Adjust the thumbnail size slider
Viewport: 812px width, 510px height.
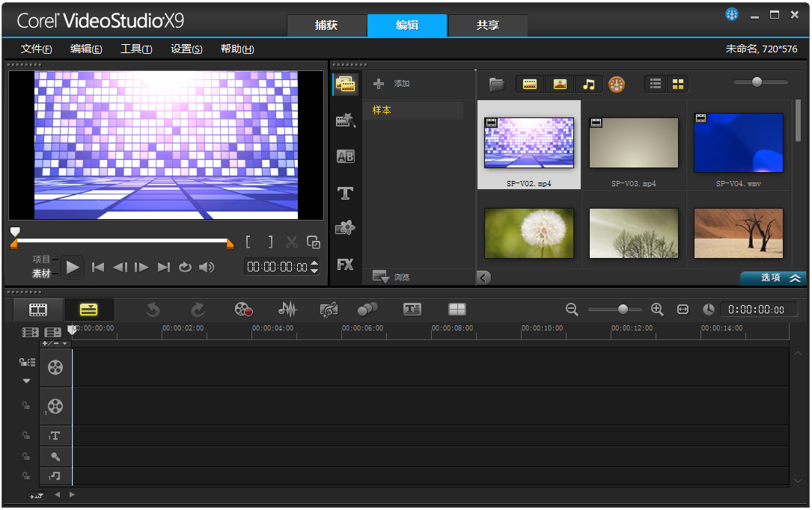pyautogui.click(x=757, y=82)
